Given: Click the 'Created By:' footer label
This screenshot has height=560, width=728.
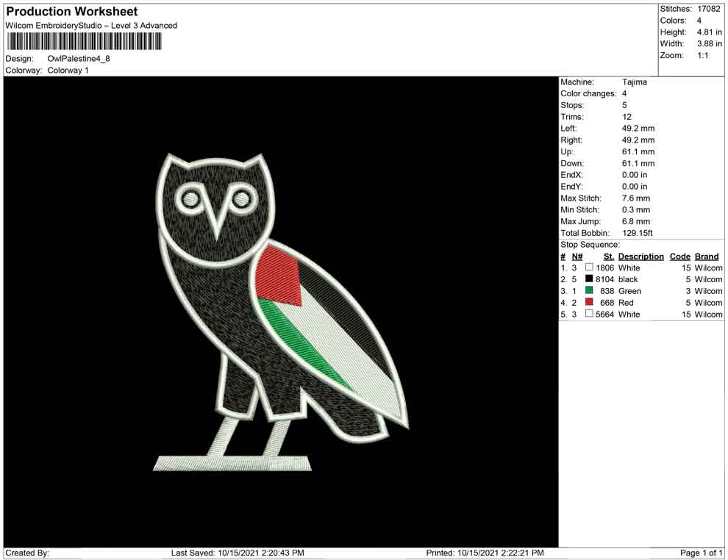Looking at the screenshot, I should tap(27, 553).
